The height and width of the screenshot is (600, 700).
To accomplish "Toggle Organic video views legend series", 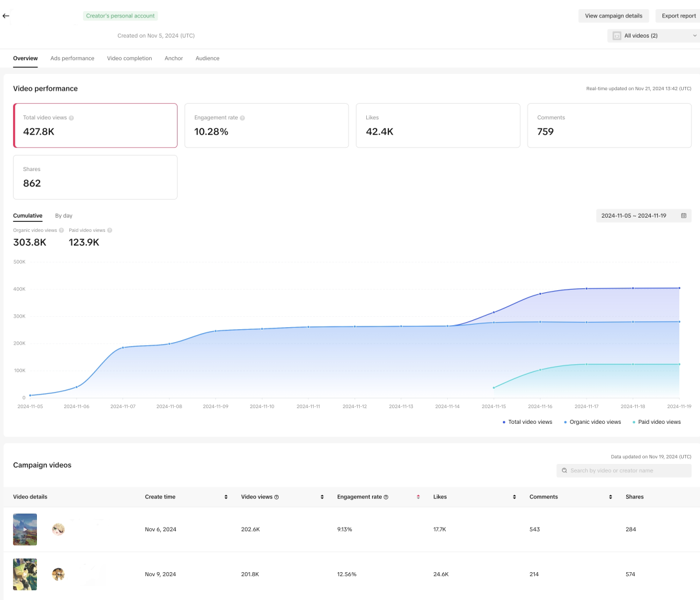I will pos(592,422).
